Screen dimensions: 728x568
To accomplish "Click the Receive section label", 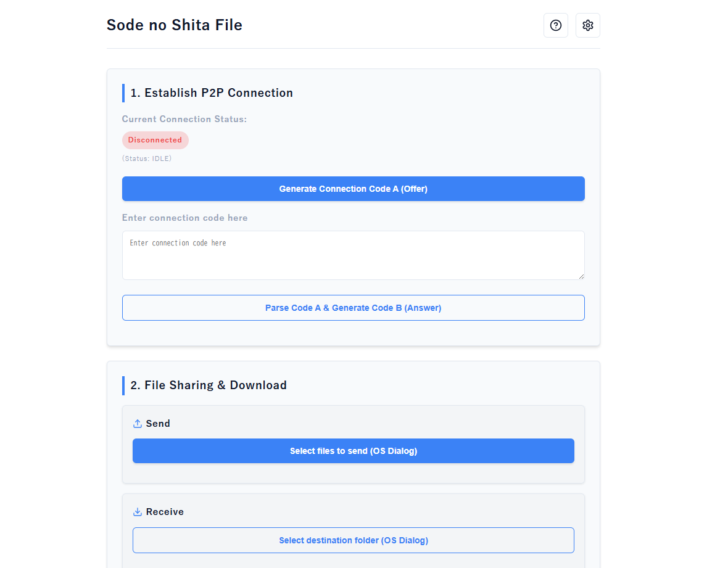I will [x=165, y=512].
